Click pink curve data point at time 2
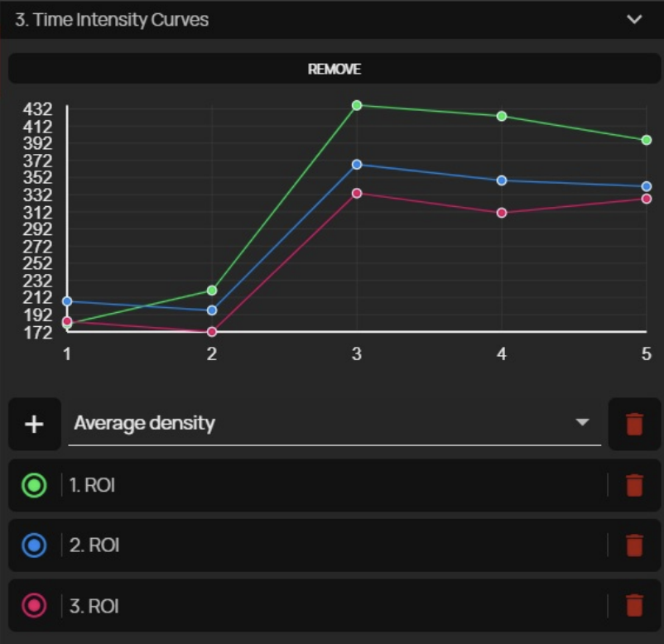Image resolution: width=664 pixels, height=644 pixels. coord(212,332)
